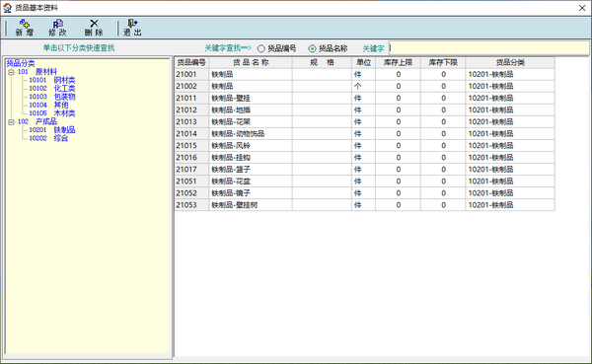
Task: Click the 库存下限 column header
Action: (x=443, y=63)
